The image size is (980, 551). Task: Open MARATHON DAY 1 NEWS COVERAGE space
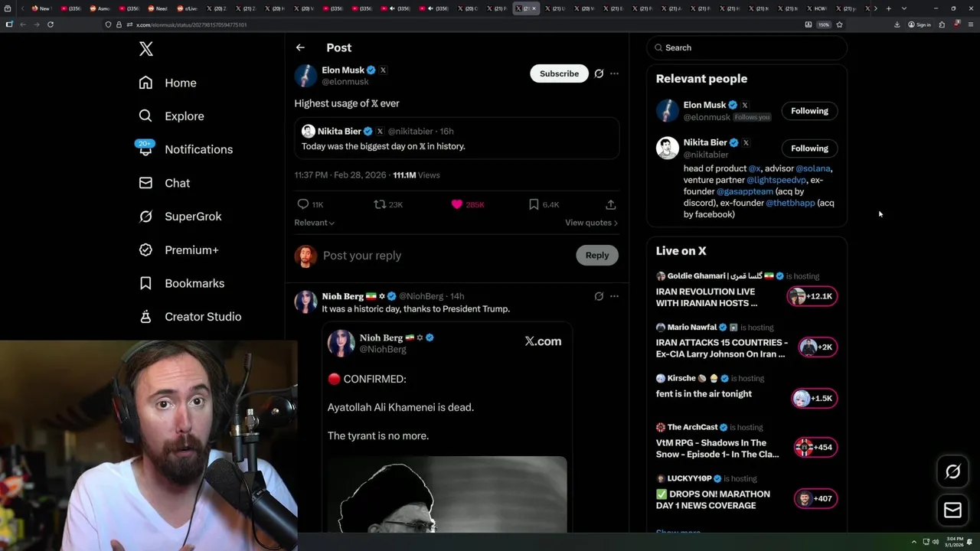click(713, 500)
